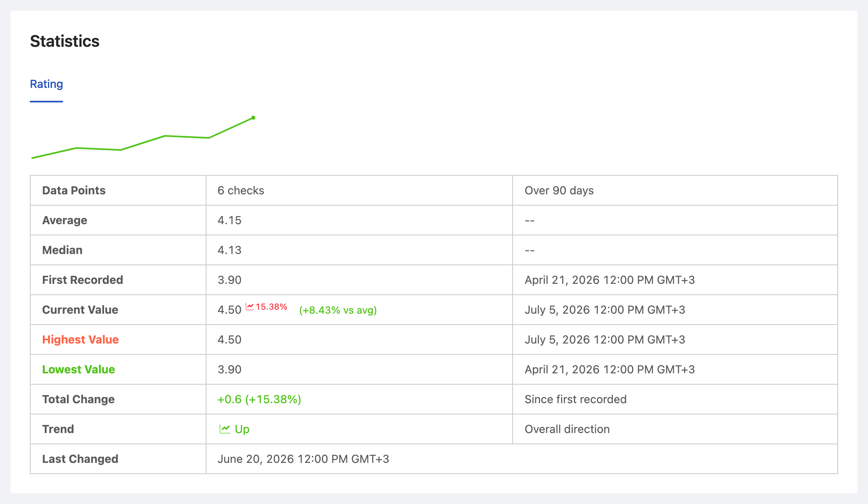Click the Average row label

[x=65, y=220]
